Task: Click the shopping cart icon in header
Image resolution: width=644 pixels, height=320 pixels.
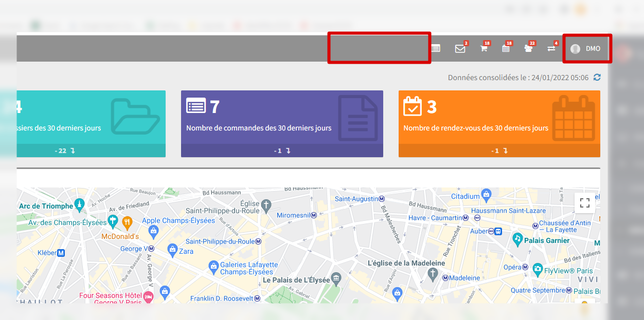Action: tap(484, 49)
